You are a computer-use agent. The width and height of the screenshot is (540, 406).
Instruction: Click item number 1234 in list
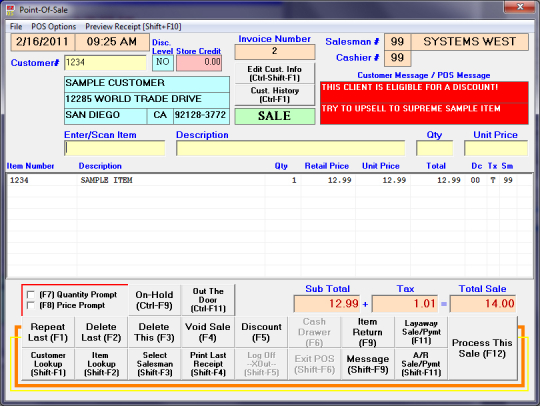(19, 180)
